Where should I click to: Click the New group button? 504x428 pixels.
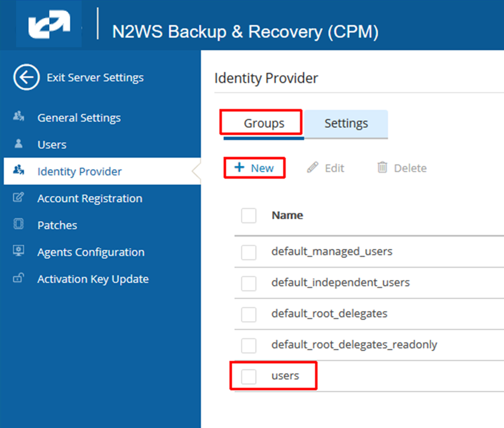click(x=254, y=168)
